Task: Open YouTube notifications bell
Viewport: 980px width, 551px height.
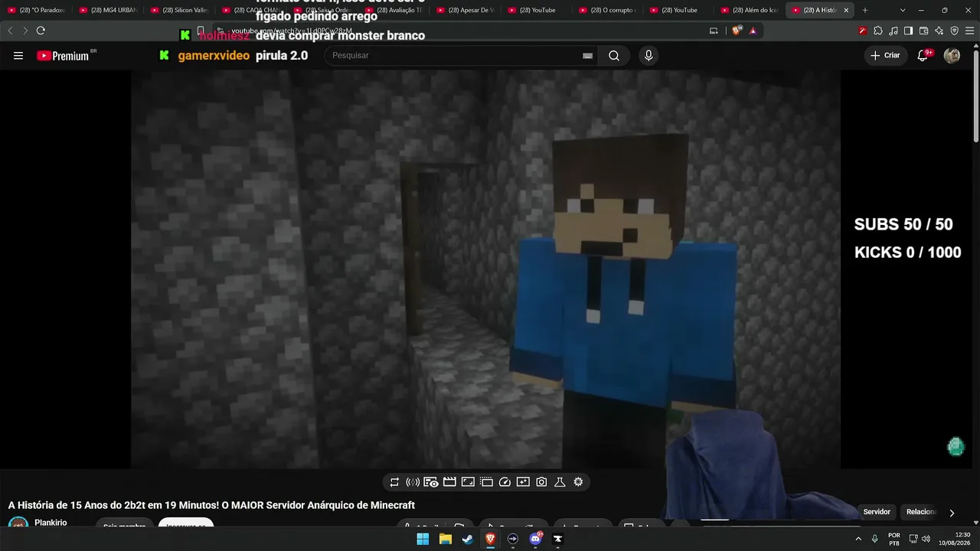Action: click(923, 56)
